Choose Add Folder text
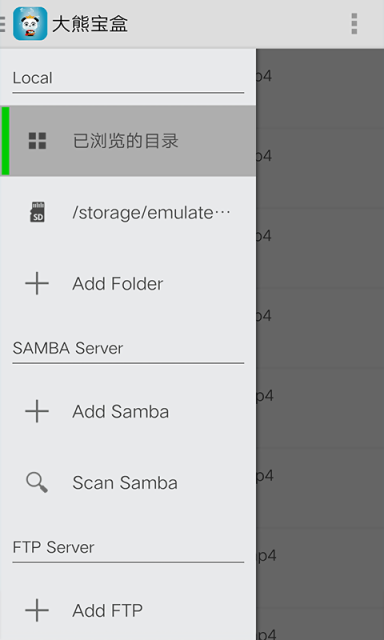 [x=118, y=284]
